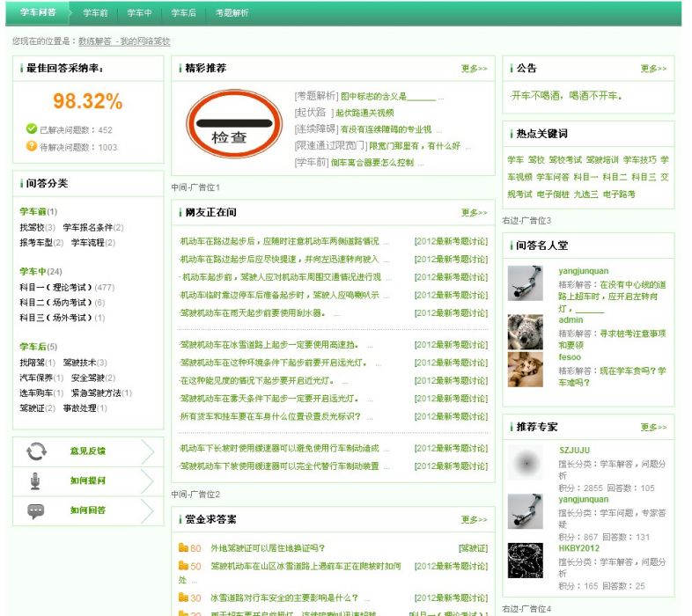This screenshot has height=616, width=692.
Task: Select the 学车前 navigation tab
Action: point(95,13)
